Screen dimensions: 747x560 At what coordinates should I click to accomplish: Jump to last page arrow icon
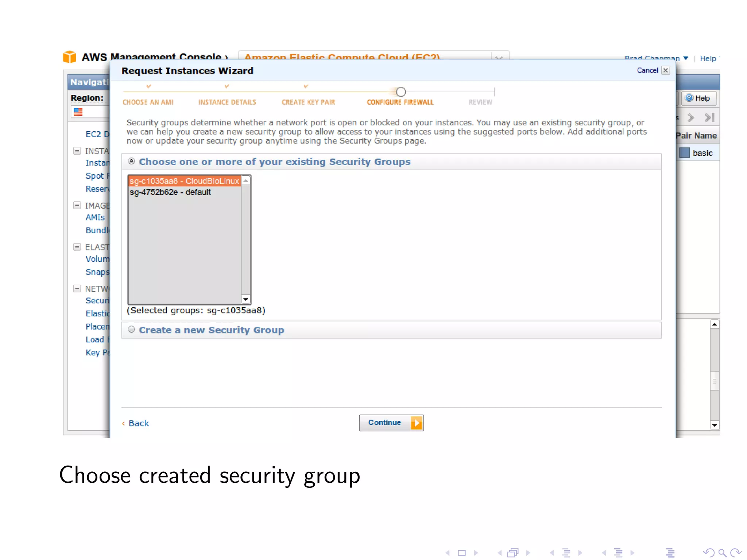(x=710, y=118)
